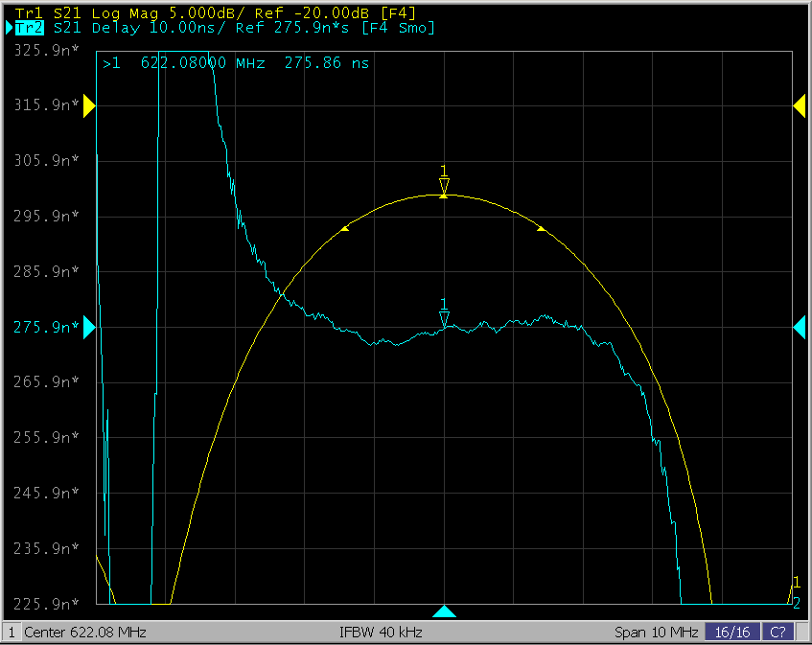
Task: Select the yellow left reference level arrow
Action: (89, 106)
